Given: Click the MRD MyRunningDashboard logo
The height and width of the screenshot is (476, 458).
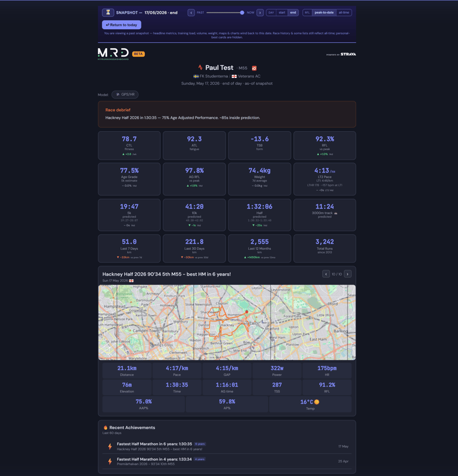Looking at the screenshot, I should point(113,54).
